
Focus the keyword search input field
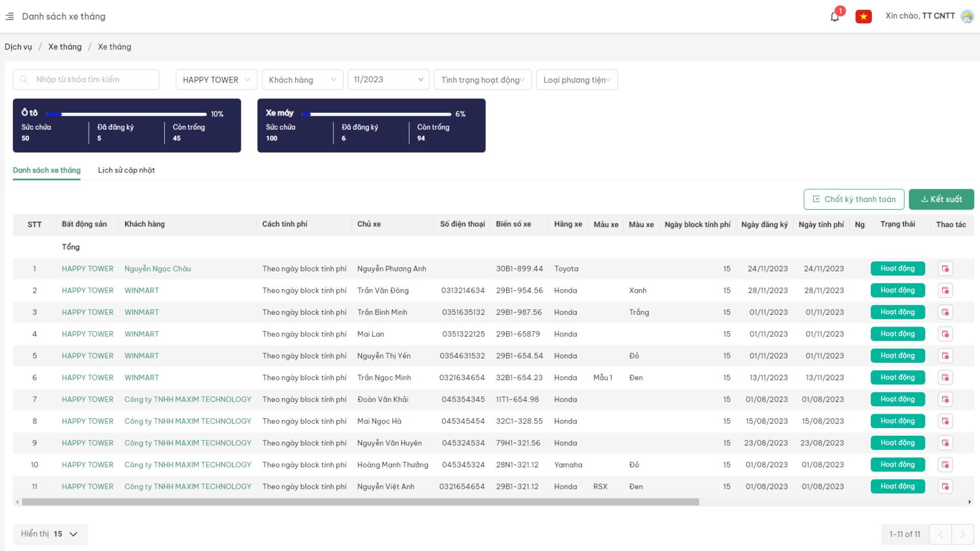(x=86, y=80)
